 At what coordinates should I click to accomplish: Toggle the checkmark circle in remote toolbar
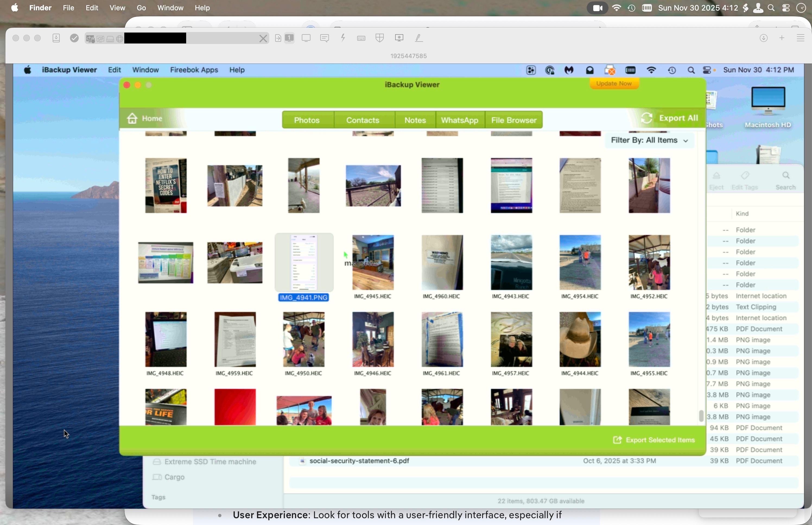tap(74, 38)
